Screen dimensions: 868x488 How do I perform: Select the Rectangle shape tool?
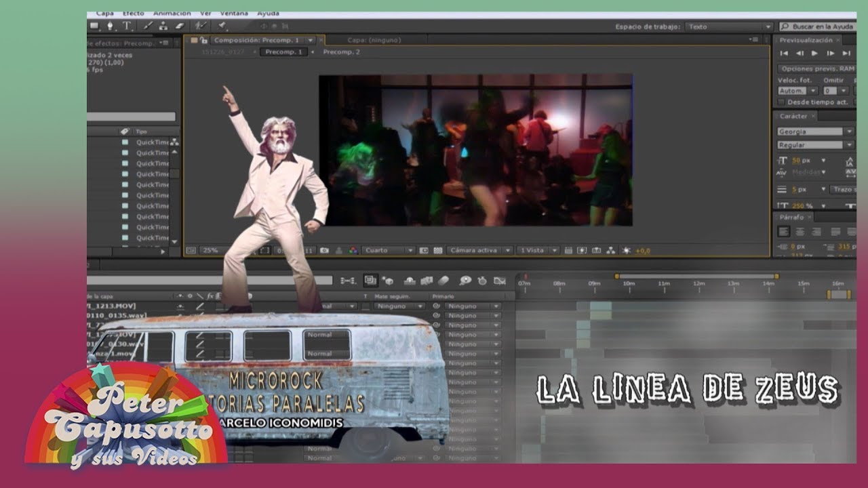(94, 26)
